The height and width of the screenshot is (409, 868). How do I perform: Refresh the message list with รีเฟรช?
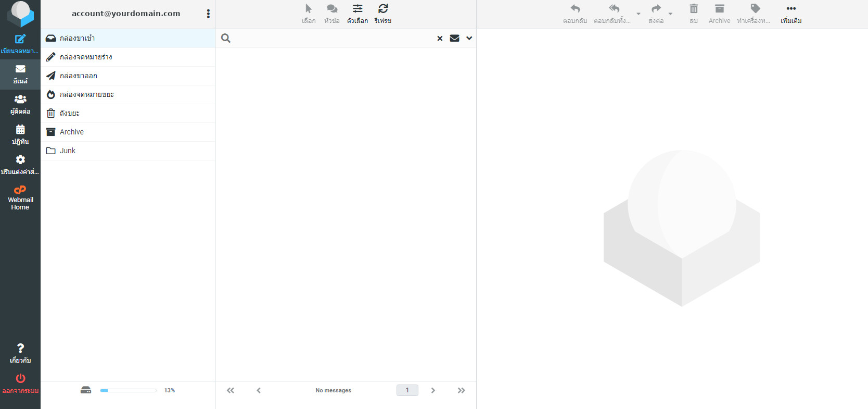pyautogui.click(x=383, y=14)
